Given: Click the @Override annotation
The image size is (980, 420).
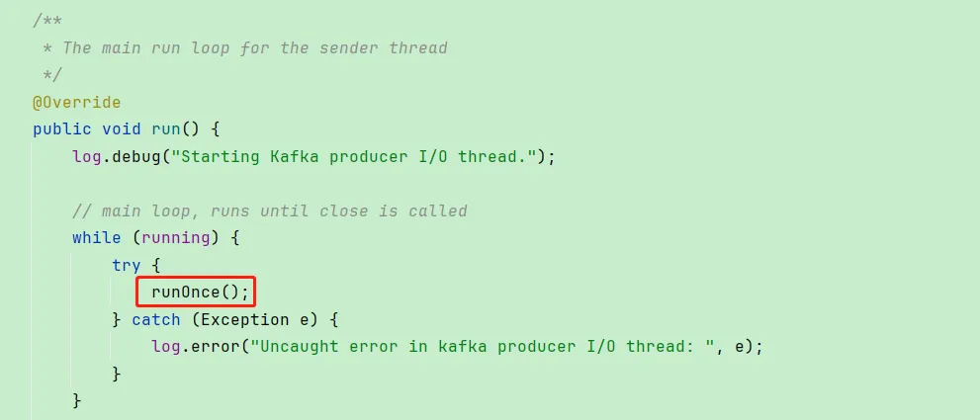Looking at the screenshot, I should [76, 102].
